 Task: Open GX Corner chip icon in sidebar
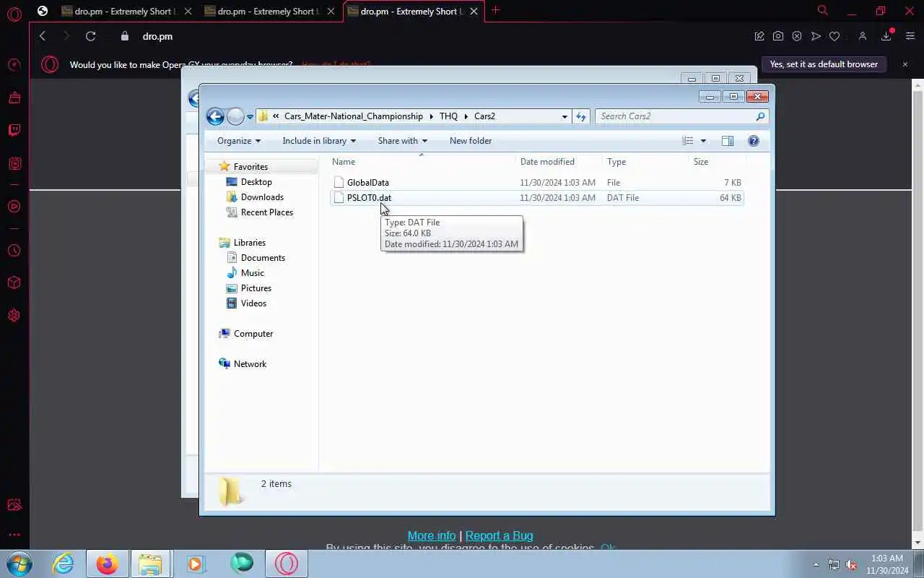coord(14,164)
